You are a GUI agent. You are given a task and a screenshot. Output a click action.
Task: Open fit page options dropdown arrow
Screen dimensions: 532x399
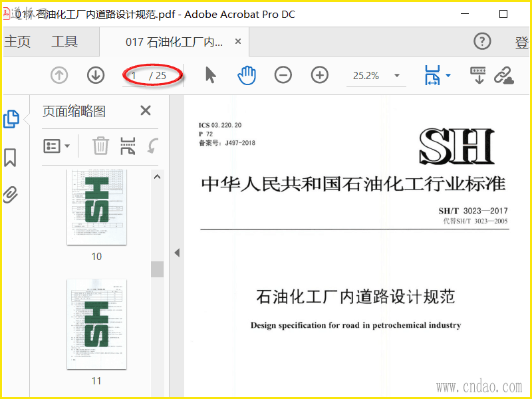coord(448,75)
